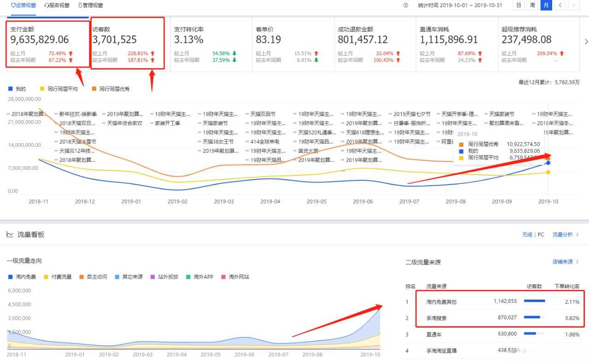The image size is (589, 364).
Task: Switch to the 运营视窗 tab
Action: 23,6
